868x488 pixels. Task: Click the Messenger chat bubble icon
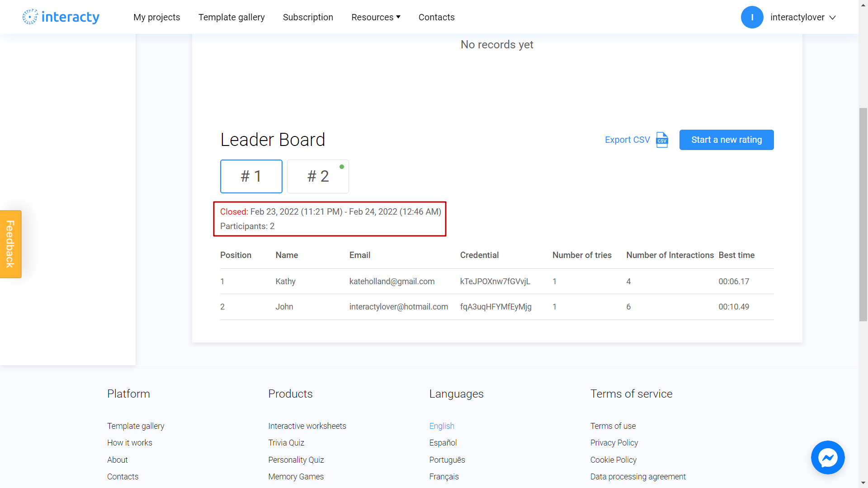[828, 458]
